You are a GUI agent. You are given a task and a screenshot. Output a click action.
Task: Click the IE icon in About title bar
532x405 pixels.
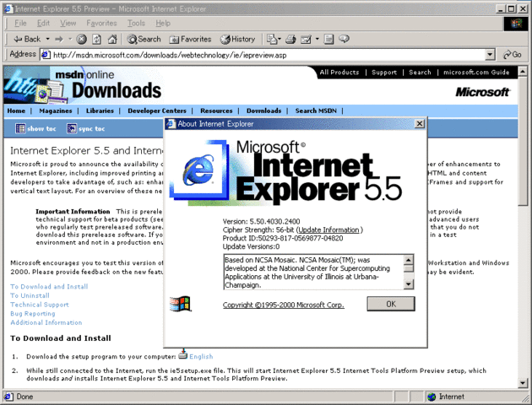[x=171, y=124]
